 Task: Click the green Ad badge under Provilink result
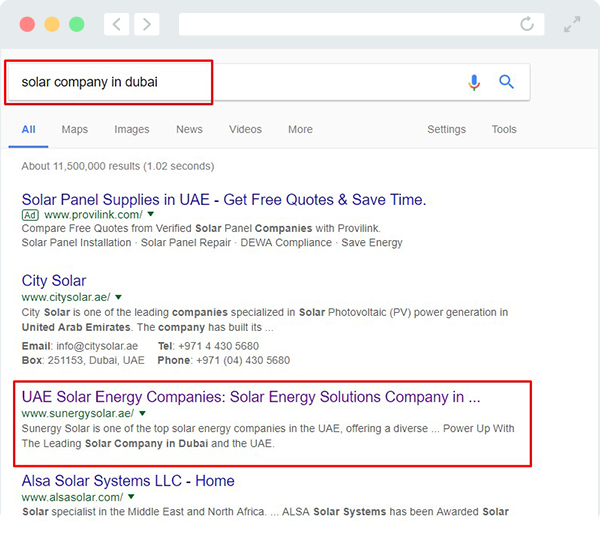(30, 215)
